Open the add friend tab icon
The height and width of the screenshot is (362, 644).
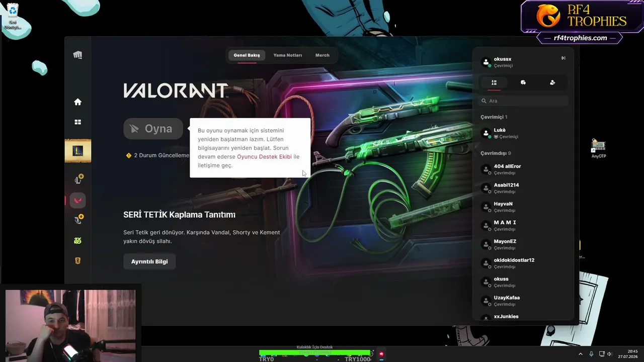pyautogui.click(x=552, y=82)
